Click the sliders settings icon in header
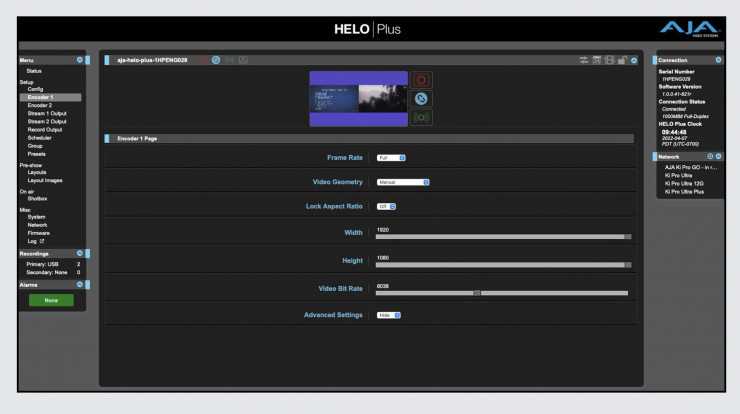 (583, 61)
